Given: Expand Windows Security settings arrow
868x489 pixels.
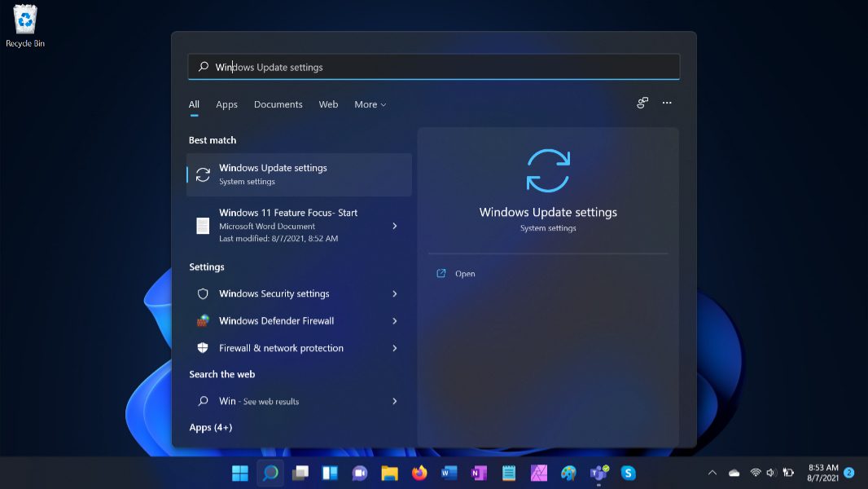Looking at the screenshot, I should 395,293.
